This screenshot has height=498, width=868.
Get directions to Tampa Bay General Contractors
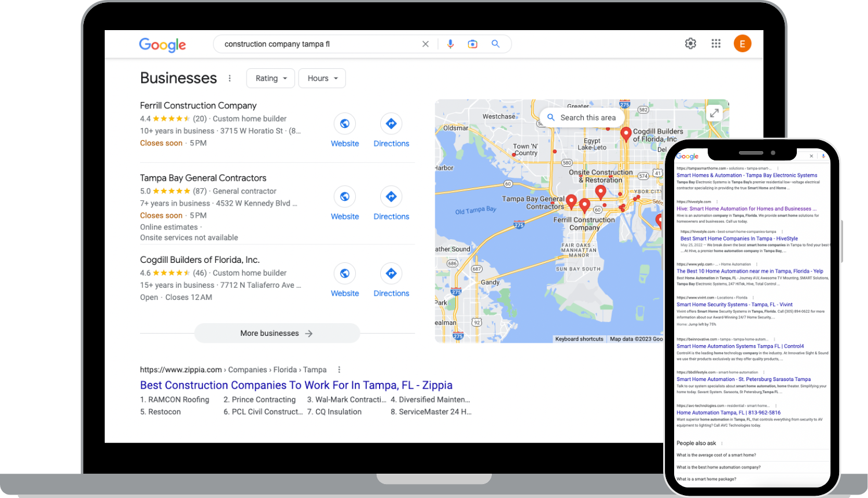click(391, 197)
